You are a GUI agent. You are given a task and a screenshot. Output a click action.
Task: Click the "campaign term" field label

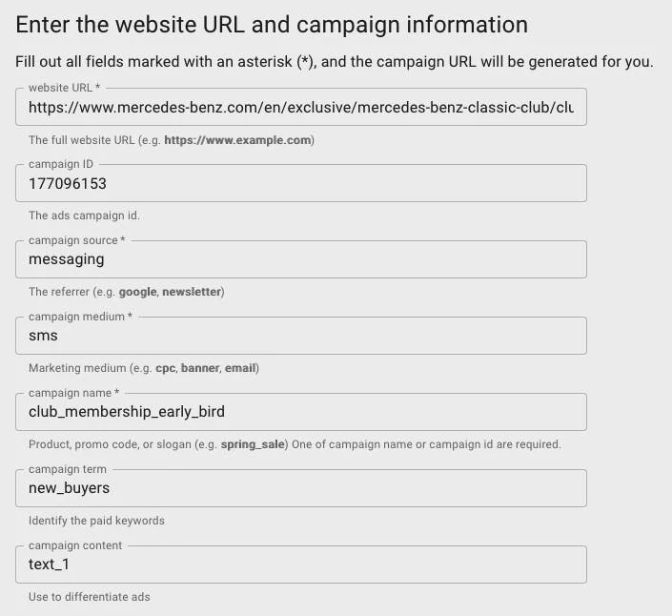point(68,469)
